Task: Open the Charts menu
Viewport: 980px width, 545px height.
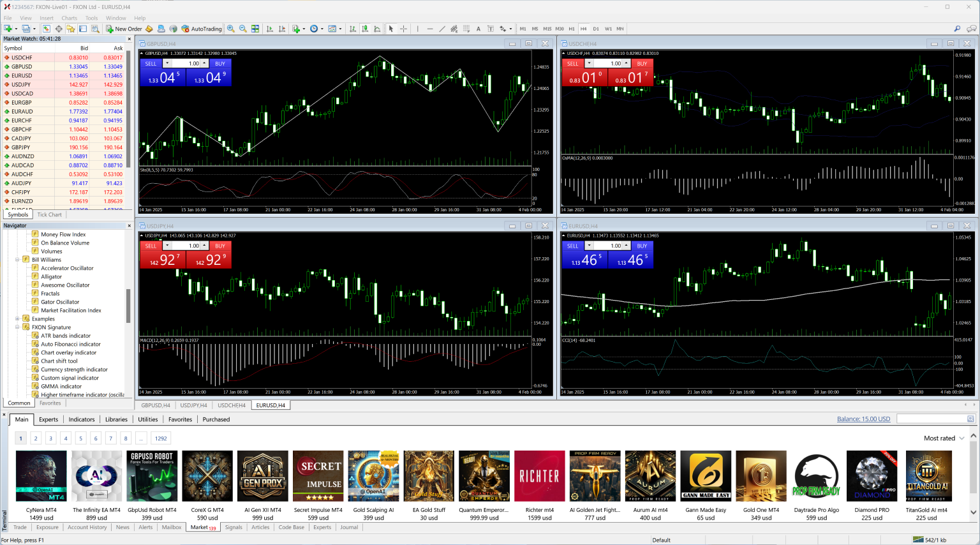Action: 70,18
